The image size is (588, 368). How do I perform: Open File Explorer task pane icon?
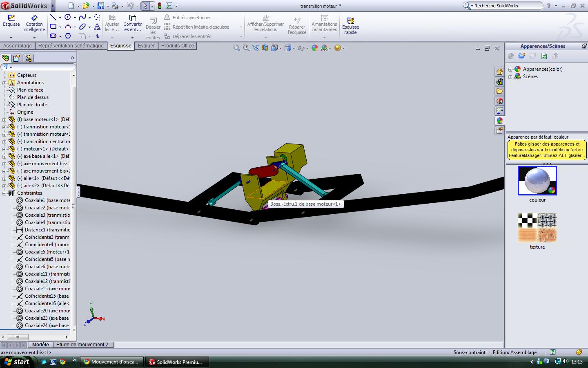pos(499,91)
